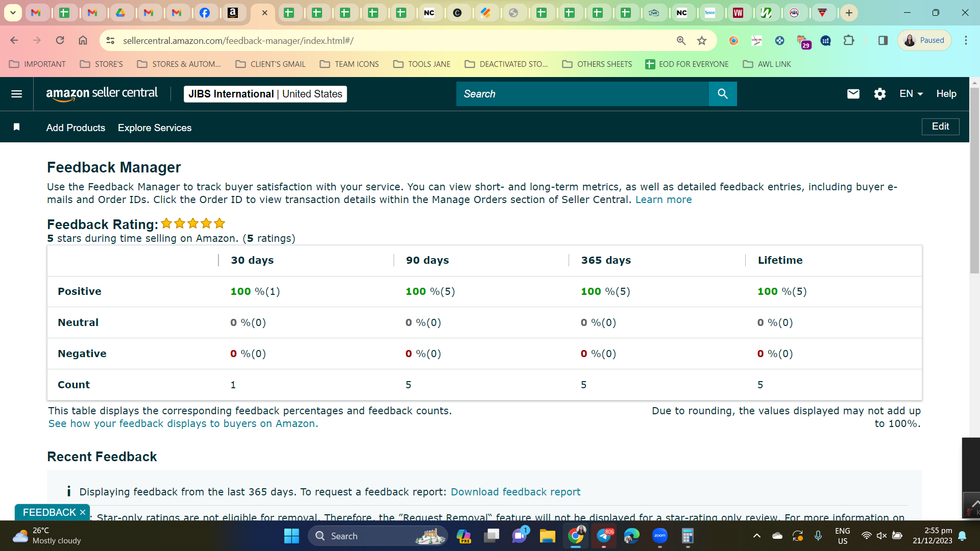Select the 30 days Positive 100% value
This screenshot has height=551, width=980.
coord(255,291)
